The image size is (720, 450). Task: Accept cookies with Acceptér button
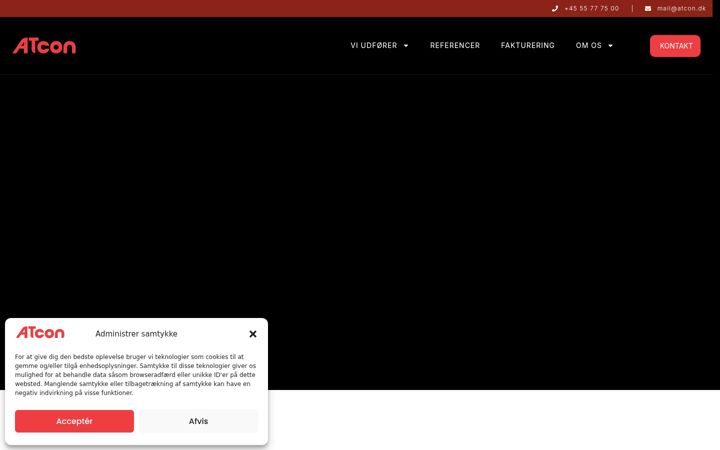(74, 421)
